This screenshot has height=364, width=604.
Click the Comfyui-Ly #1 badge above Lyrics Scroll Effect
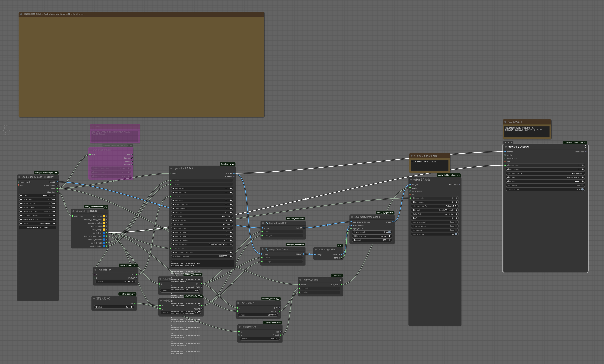[227, 164]
